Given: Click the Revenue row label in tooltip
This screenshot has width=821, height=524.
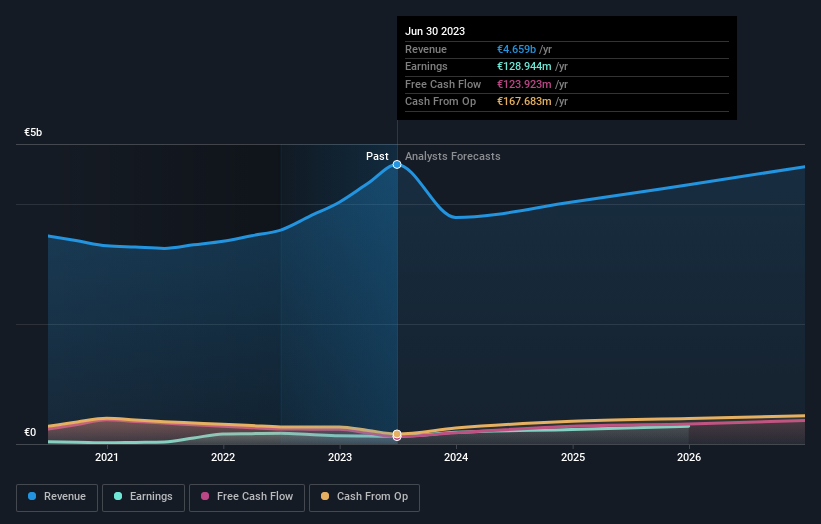Looking at the screenshot, I should click(x=426, y=49).
